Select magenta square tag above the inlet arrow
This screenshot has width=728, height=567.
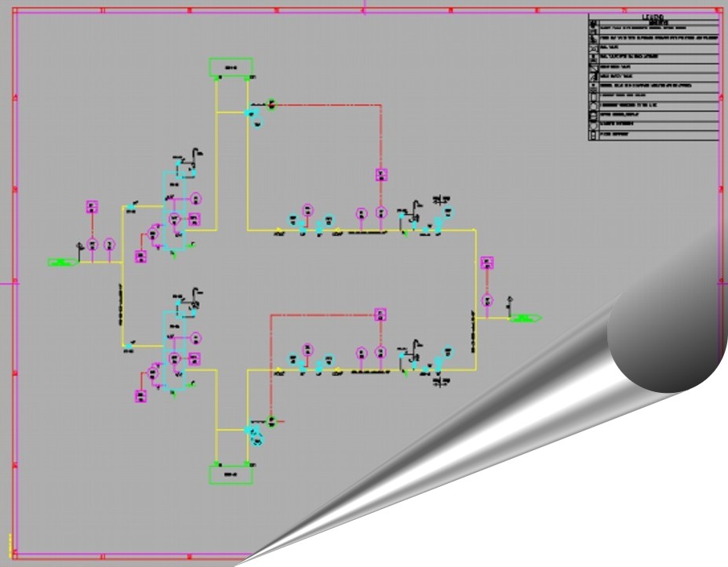92,207
